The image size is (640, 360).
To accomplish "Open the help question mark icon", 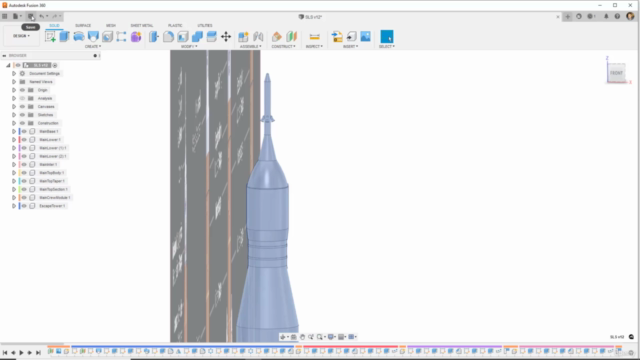I will [x=617, y=16].
